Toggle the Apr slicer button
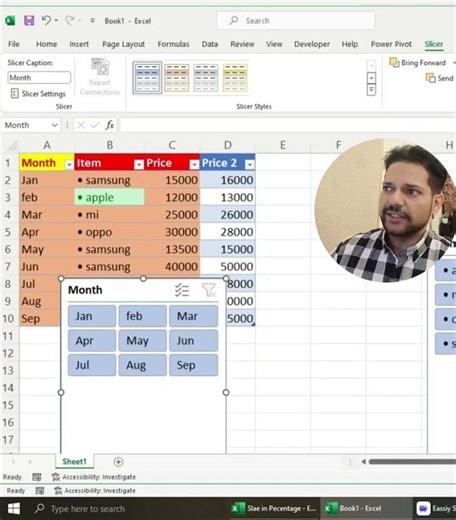 (92, 341)
